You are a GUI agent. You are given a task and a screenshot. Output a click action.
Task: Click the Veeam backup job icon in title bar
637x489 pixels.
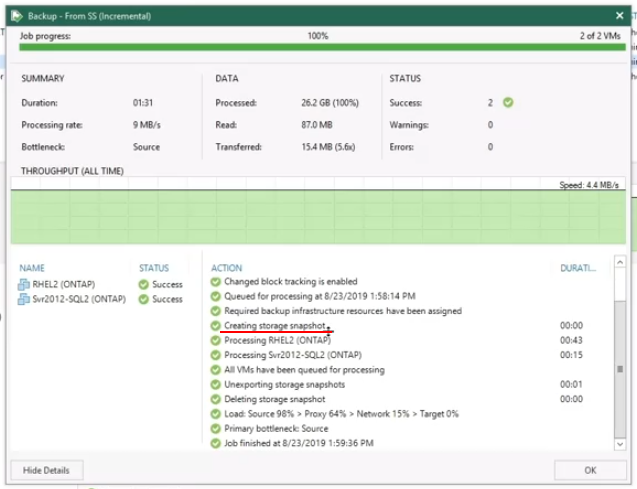[17, 16]
